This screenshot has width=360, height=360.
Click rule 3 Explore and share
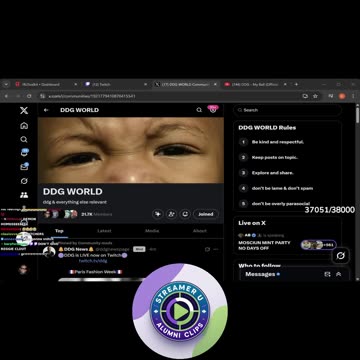click(272, 173)
